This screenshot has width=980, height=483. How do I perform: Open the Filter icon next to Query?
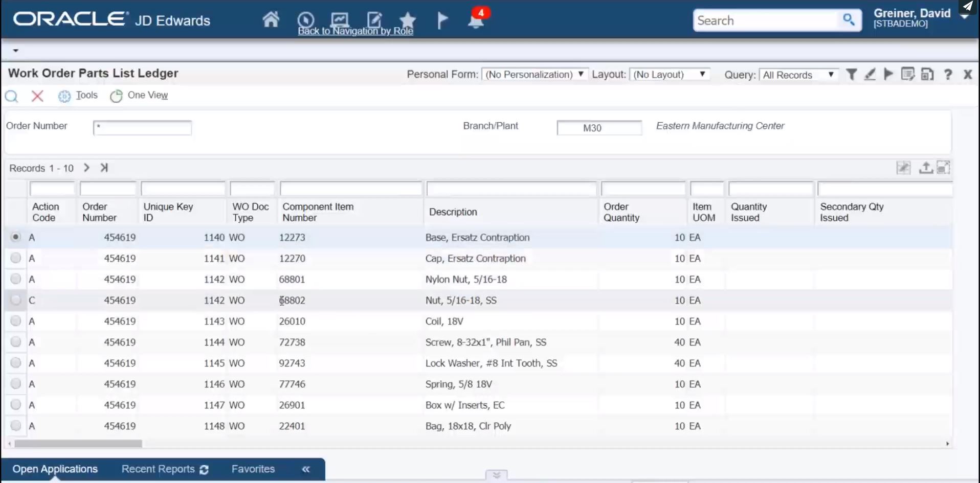click(851, 74)
